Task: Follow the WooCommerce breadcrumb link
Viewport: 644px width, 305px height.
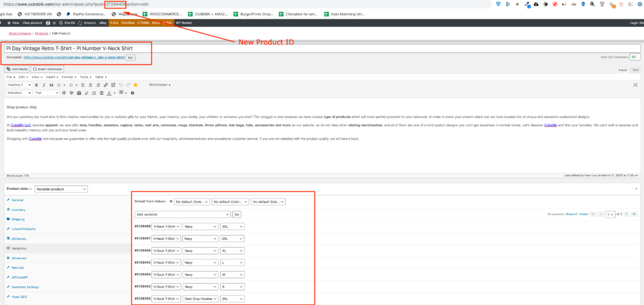Action: [20, 33]
